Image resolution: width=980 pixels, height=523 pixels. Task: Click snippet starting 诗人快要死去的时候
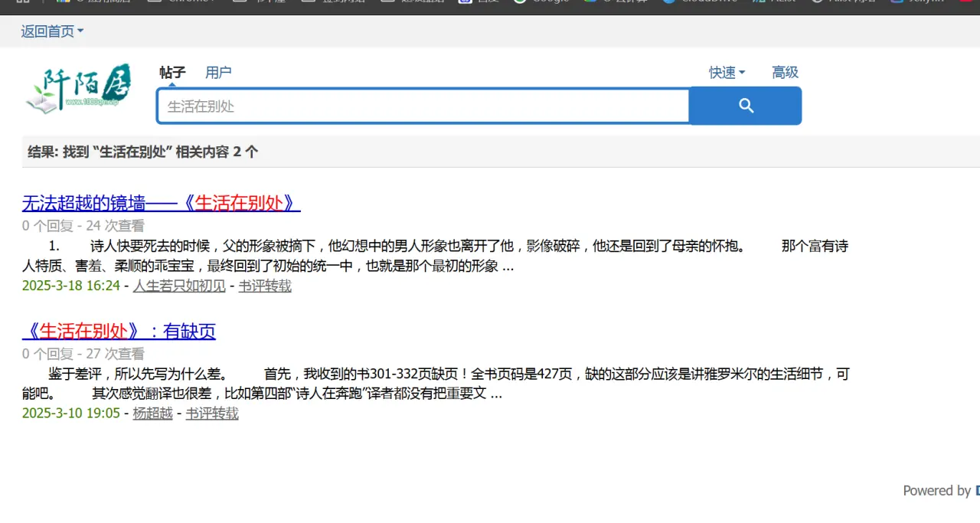(x=435, y=256)
